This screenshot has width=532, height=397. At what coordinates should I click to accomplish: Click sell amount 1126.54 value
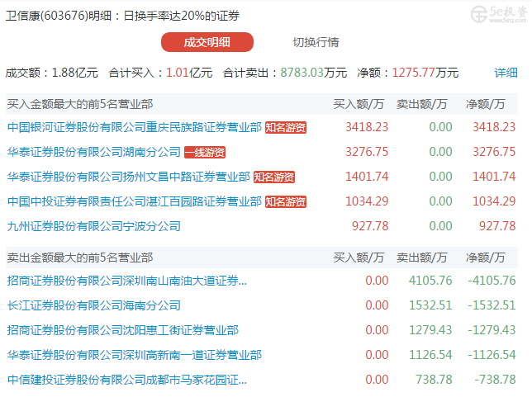430,355
